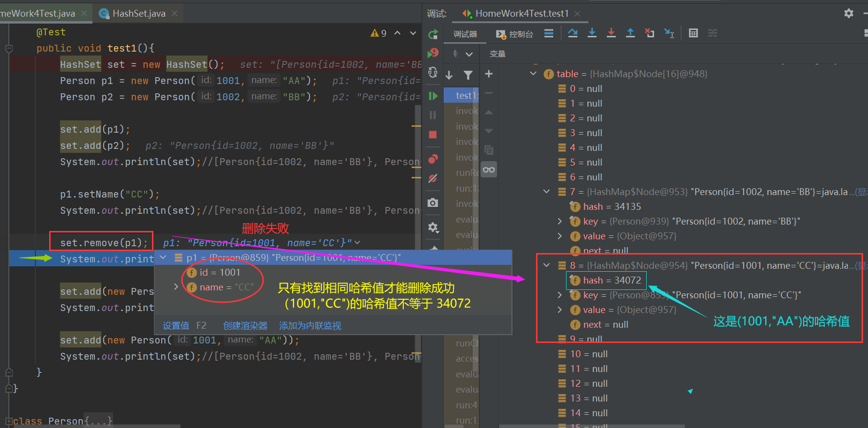
Task: Capture a thread dump with camera icon
Action: click(433, 202)
